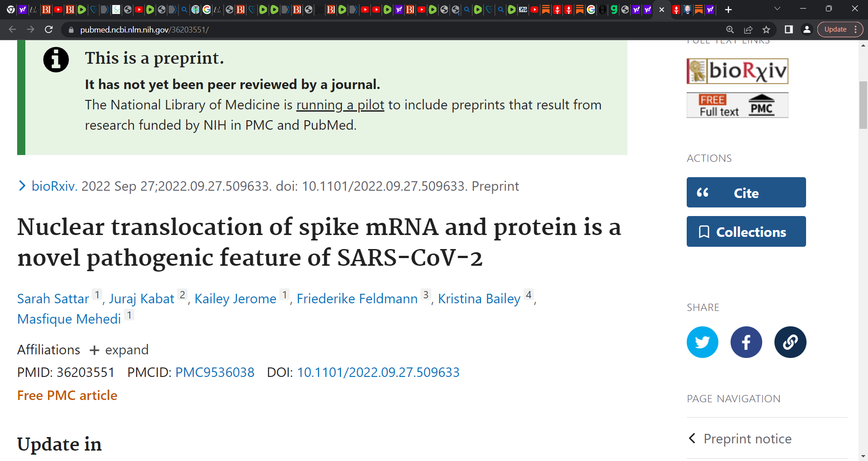
Task: Expand bioRxiv journal citation chevron
Action: (22, 186)
